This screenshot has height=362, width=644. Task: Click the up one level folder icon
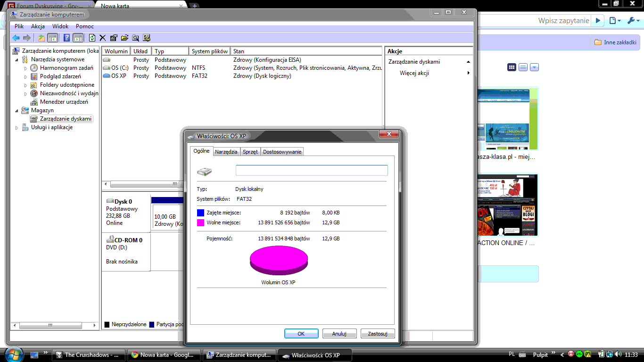click(41, 38)
